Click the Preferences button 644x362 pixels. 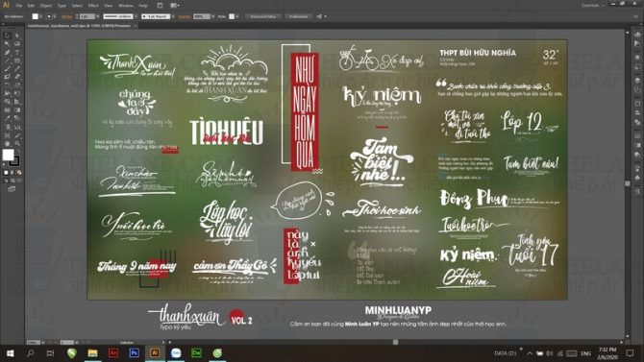click(299, 16)
